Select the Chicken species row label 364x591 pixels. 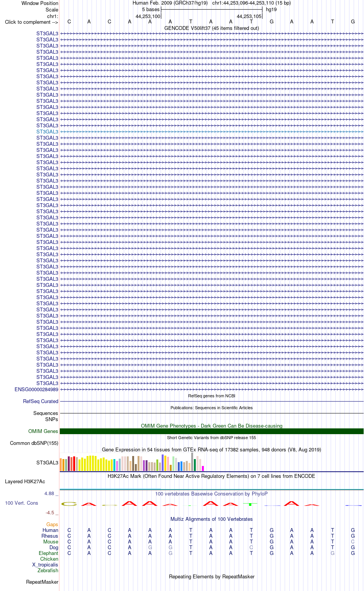(x=49, y=559)
